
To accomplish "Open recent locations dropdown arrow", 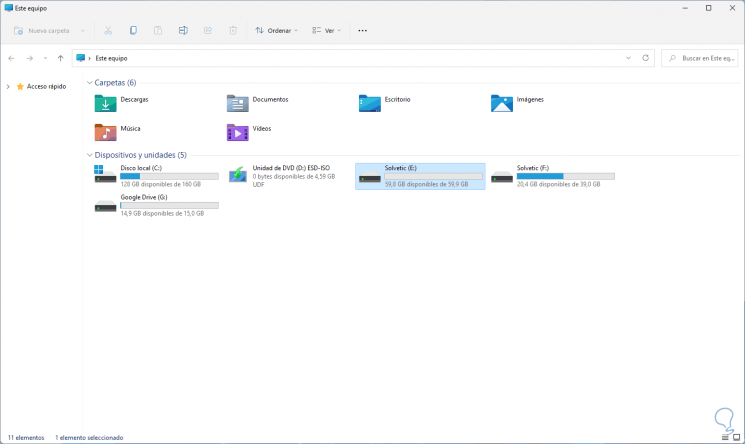I will (45, 58).
